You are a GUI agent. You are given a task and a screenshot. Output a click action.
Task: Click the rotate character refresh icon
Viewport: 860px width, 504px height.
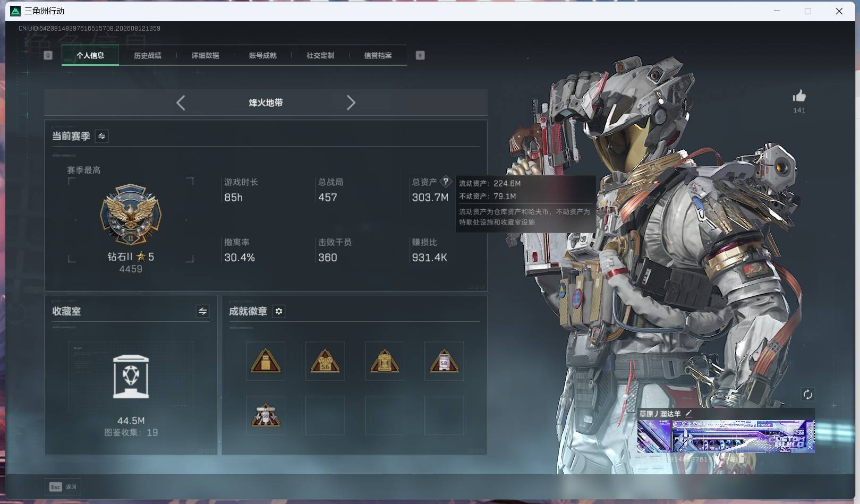coord(807,394)
